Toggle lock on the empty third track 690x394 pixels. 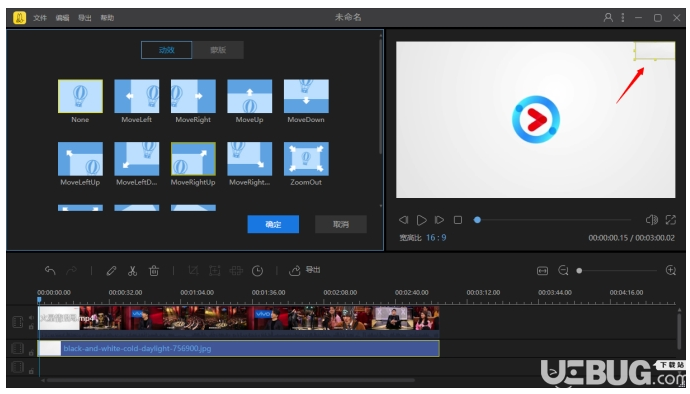(x=31, y=371)
